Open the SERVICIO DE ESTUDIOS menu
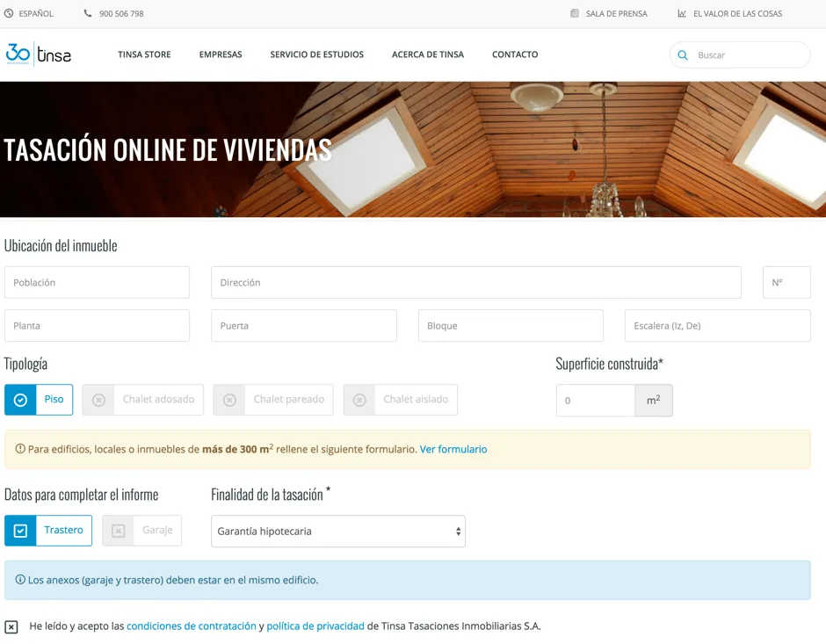 (316, 54)
